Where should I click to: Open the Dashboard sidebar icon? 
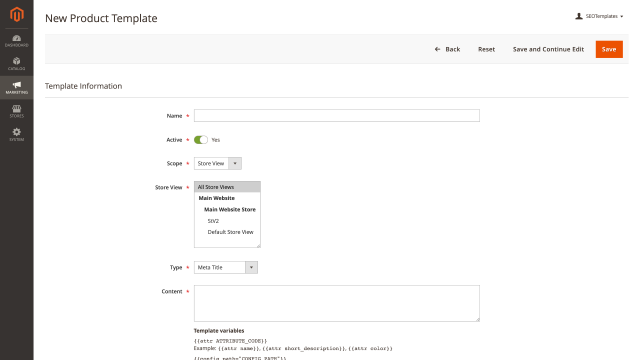17,41
